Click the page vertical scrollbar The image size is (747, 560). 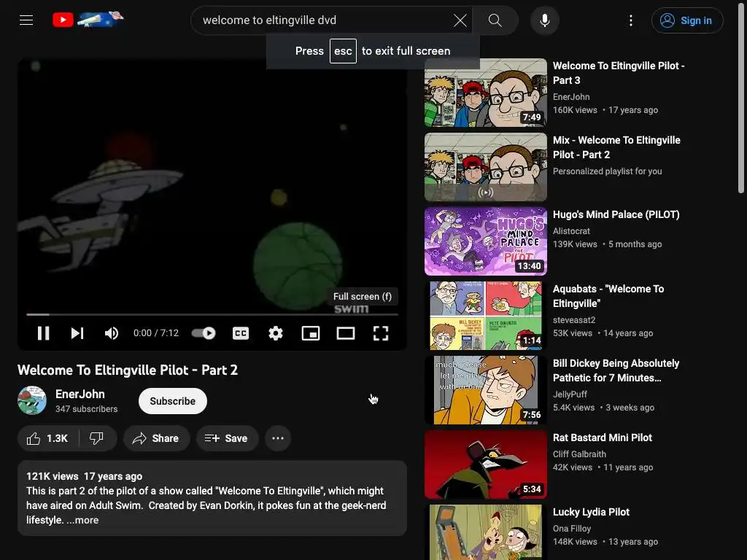point(741,98)
